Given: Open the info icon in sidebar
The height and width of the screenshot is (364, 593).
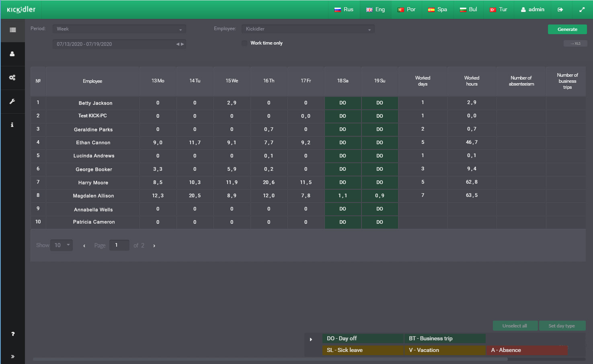Looking at the screenshot, I should (x=12, y=125).
